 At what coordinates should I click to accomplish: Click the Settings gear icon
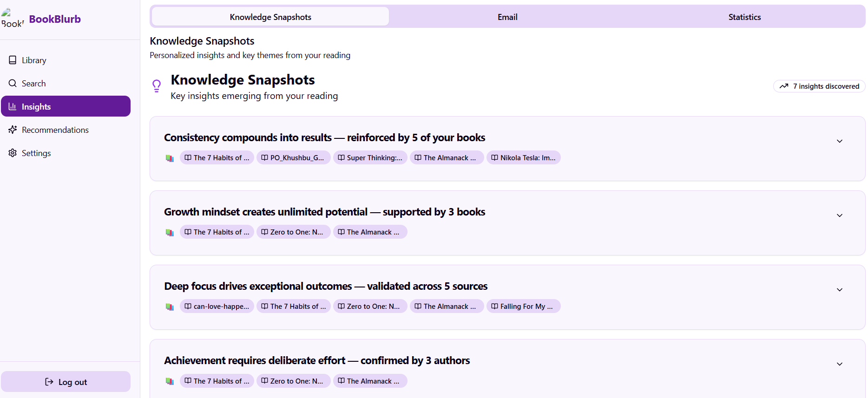click(13, 153)
